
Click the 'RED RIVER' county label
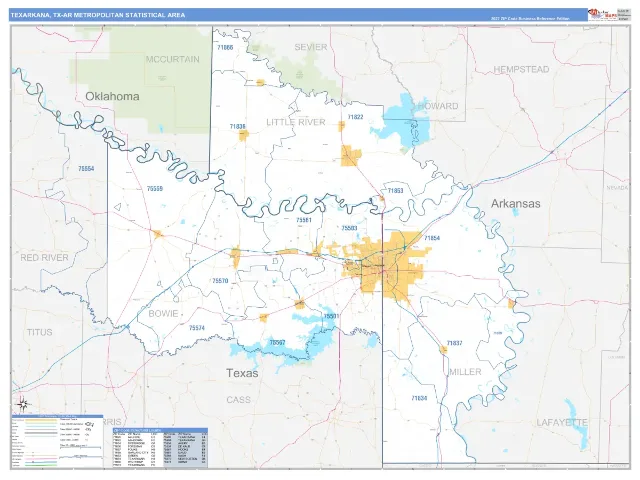(x=44, y=258)
